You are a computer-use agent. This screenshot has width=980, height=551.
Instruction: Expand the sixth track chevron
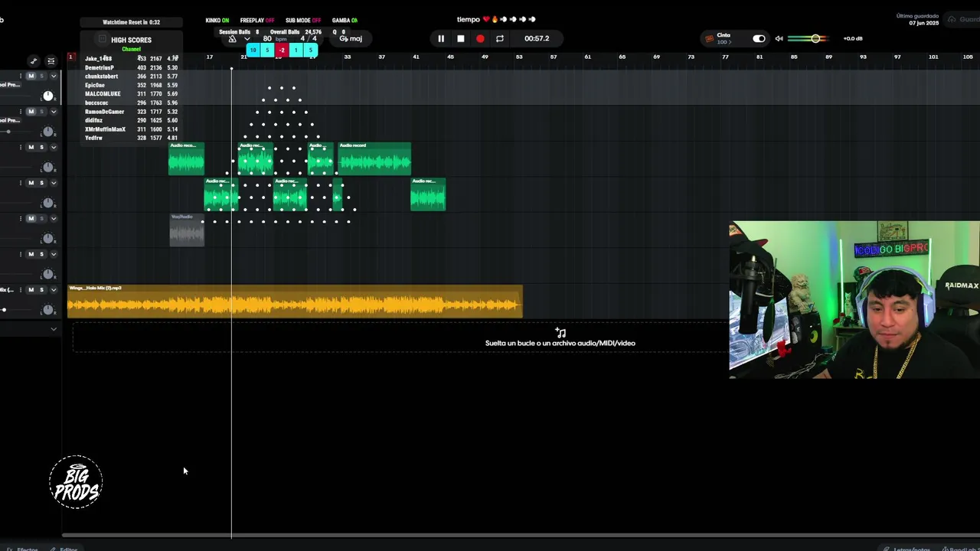point(54,254)
